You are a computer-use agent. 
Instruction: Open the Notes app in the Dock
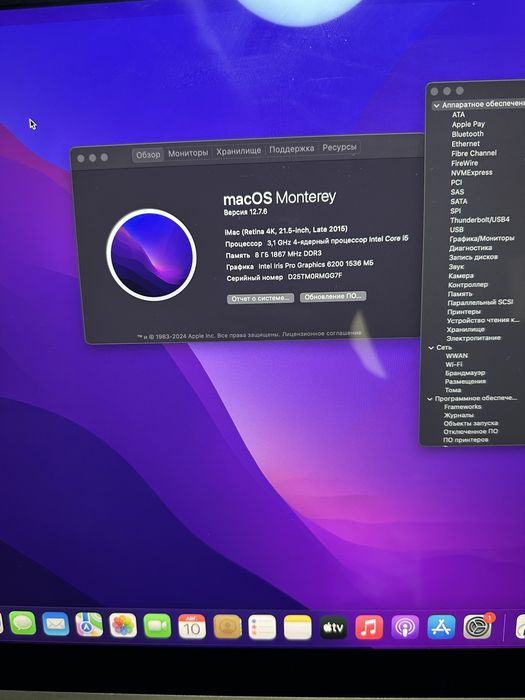point(298,627)
